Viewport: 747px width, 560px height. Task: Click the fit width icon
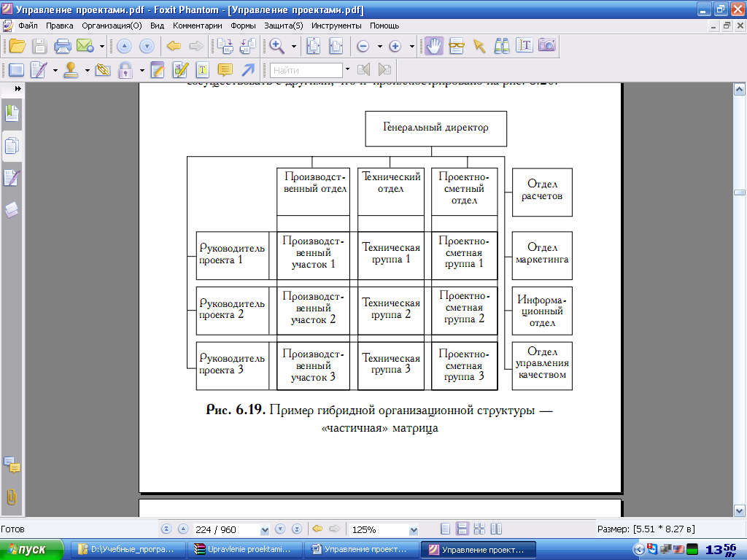(336, 46)
